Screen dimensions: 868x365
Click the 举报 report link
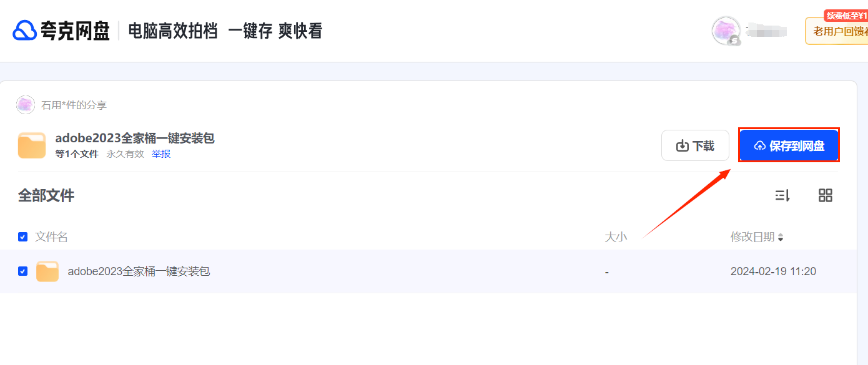[161, 154]
